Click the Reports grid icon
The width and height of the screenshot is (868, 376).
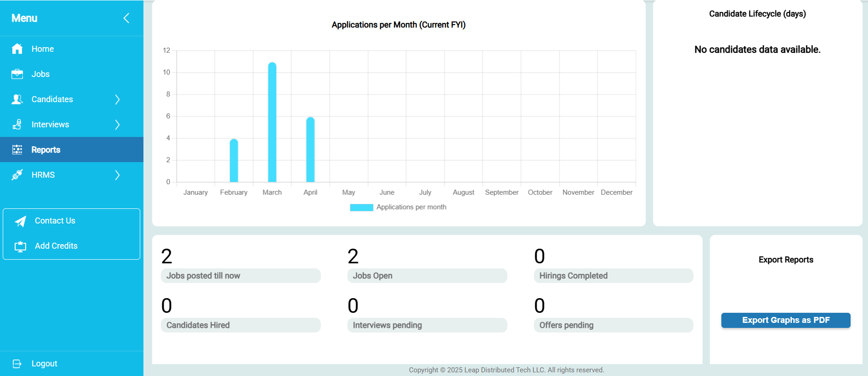point(17,150)
